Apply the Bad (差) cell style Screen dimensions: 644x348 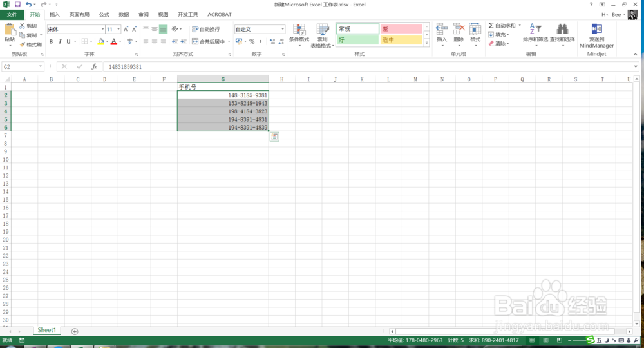[401, 29]
